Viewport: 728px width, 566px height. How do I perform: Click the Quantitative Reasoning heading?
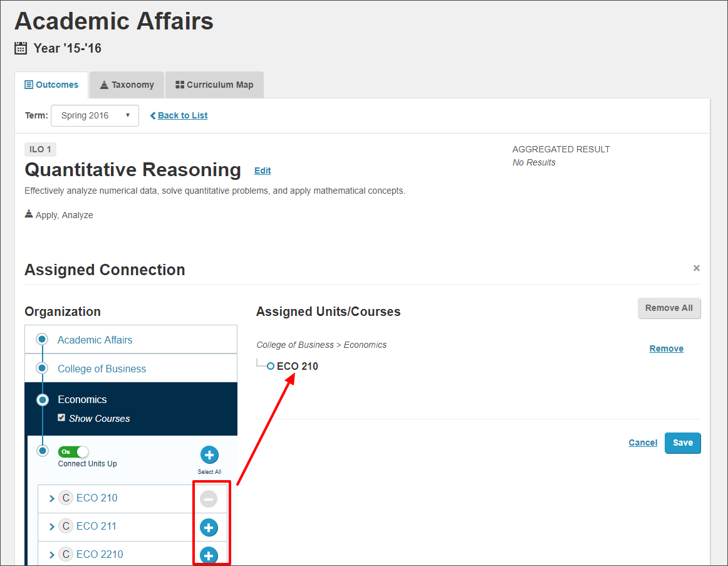pyautogui.click(x=133, y=170)
